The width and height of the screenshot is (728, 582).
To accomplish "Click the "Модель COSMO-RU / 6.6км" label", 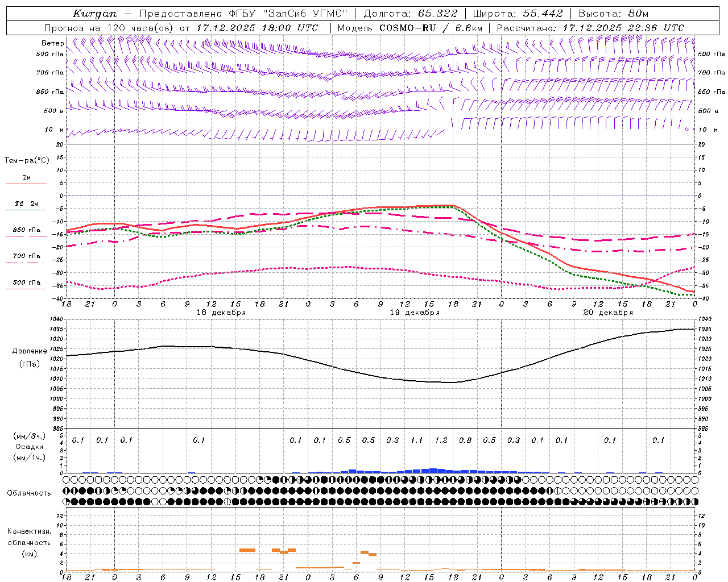I will tap(410, 28).
